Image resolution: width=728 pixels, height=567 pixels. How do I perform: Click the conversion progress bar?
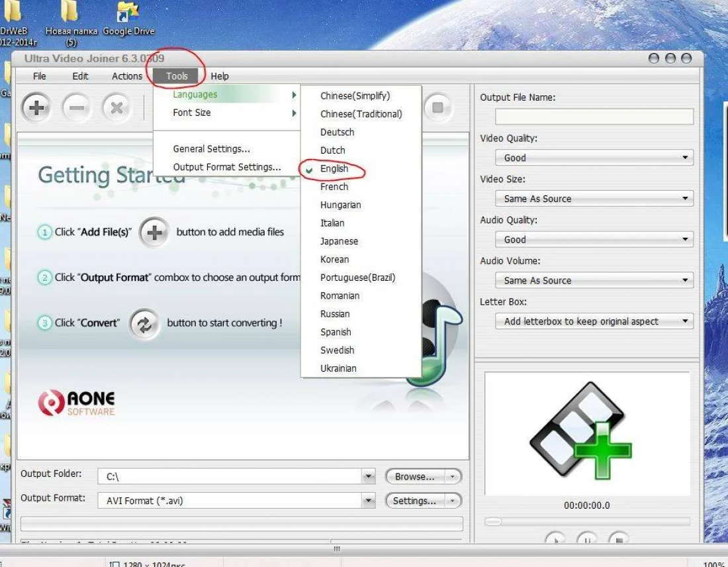click(x=242, y=524)
